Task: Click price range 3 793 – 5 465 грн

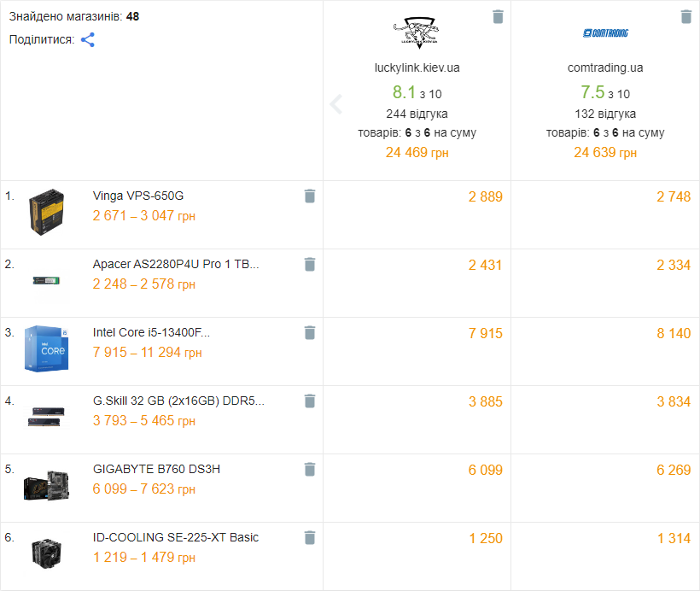Action: tap(144, 421)
